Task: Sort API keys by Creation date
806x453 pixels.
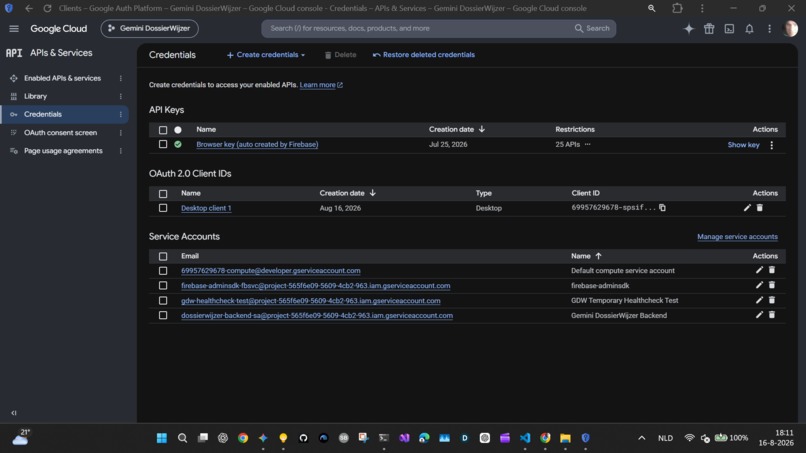Action: [457, 130]
